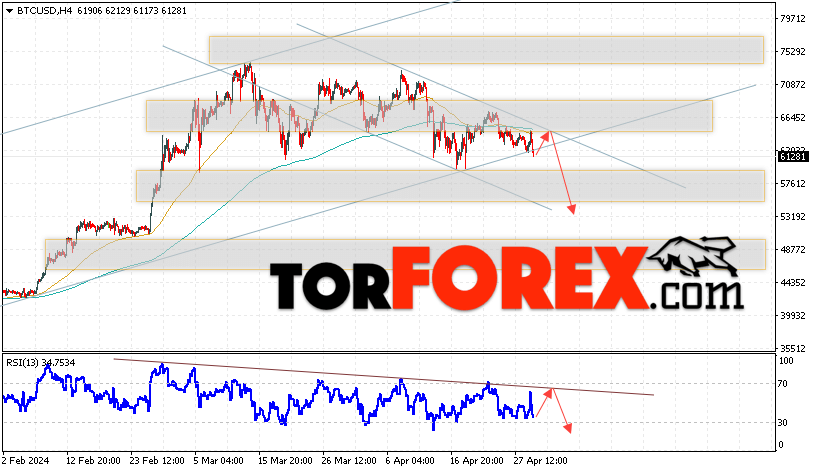Click the 75292 price axis label
Viewport: 816px width, 472px height.
(x=793, y=52)
